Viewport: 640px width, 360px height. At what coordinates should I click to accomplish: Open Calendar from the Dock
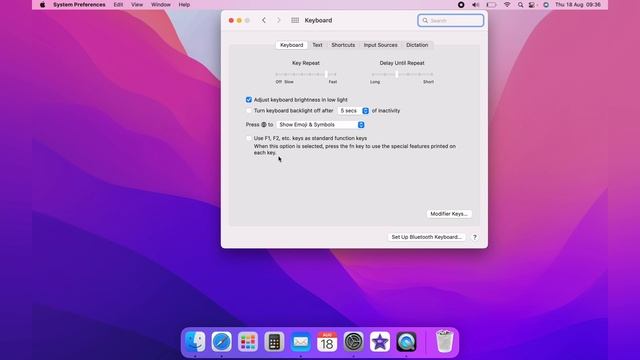coord(327,342)
